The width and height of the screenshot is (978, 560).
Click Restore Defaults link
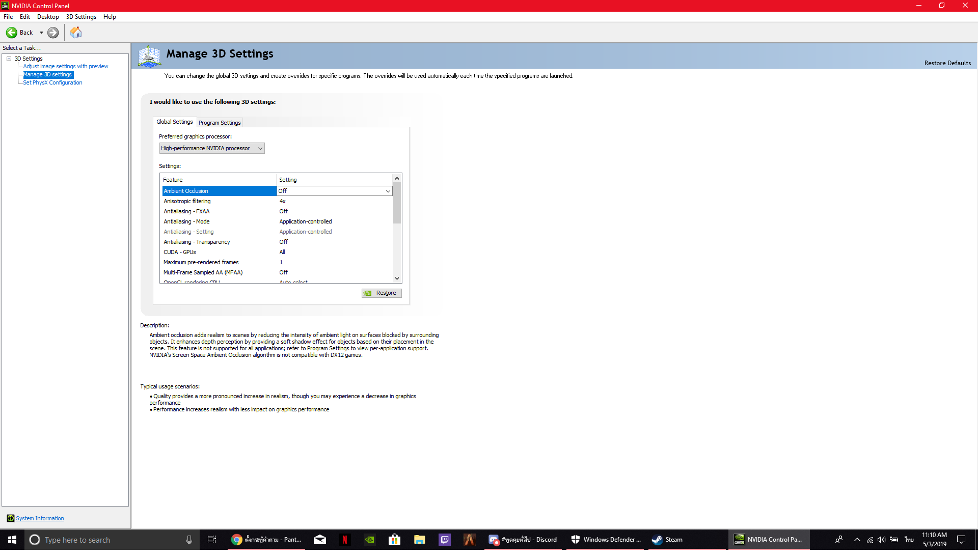point(947,63)
